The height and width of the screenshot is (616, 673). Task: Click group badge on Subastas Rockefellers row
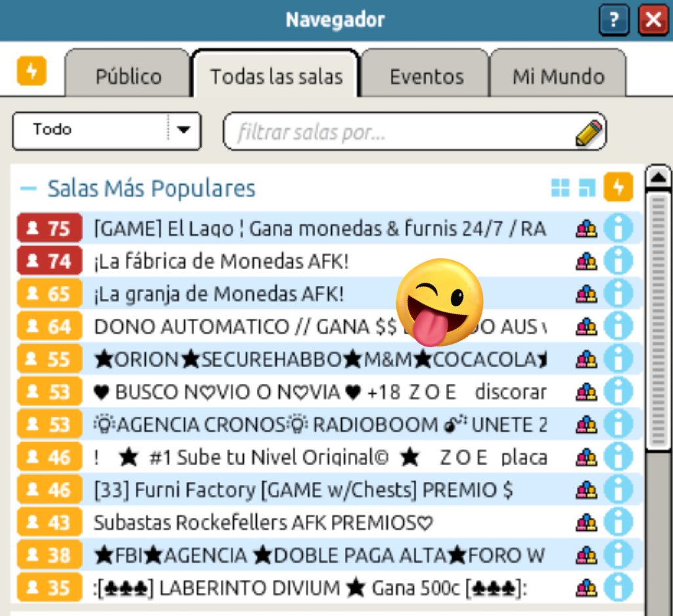587,522
